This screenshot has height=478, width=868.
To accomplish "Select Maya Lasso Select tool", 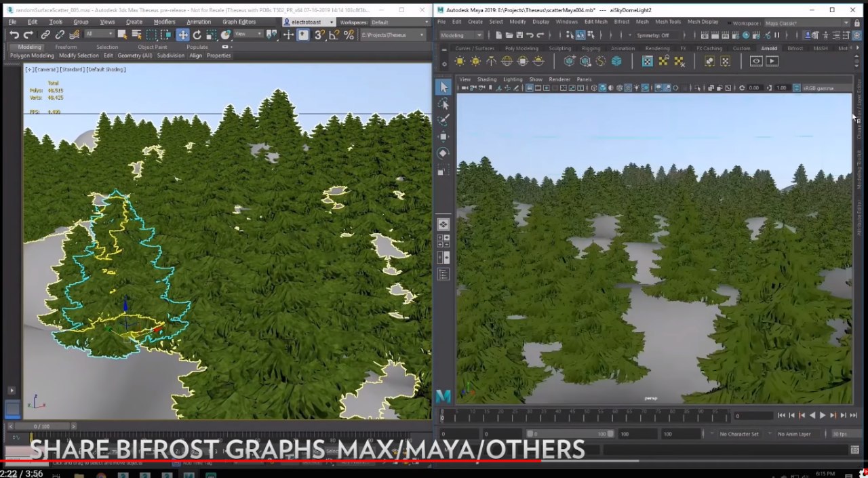I will tap(443, 104).
